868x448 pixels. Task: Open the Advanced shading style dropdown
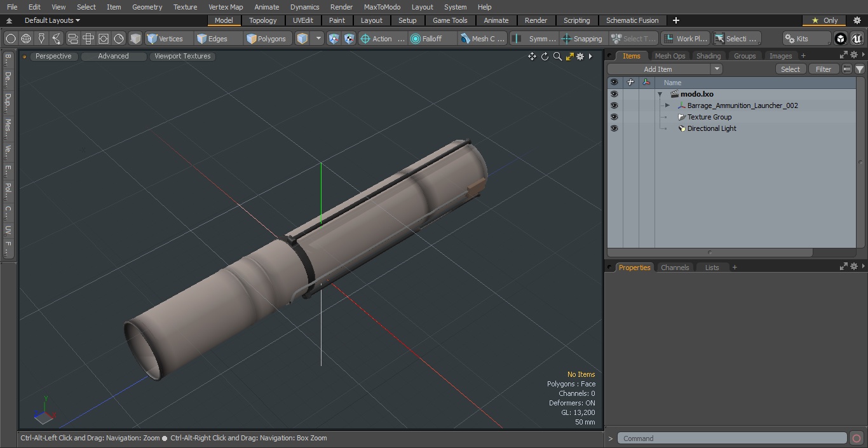[x=113, y=56]
